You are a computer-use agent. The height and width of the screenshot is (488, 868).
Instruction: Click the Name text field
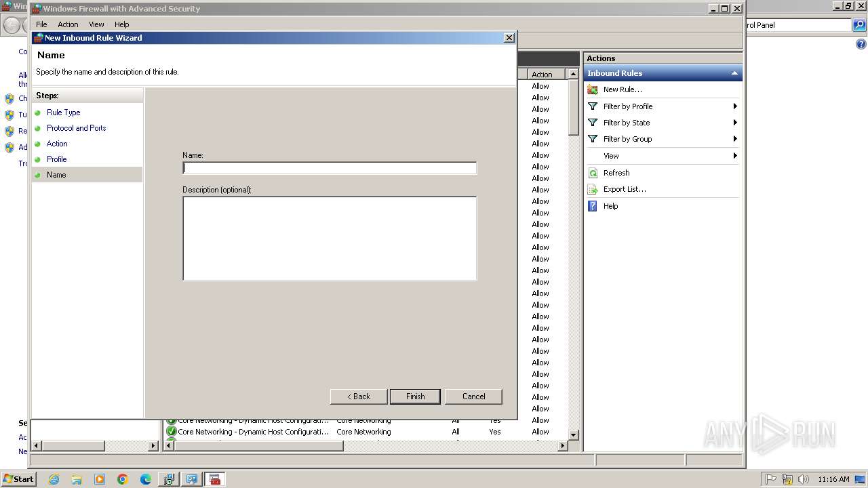[330, 168]
